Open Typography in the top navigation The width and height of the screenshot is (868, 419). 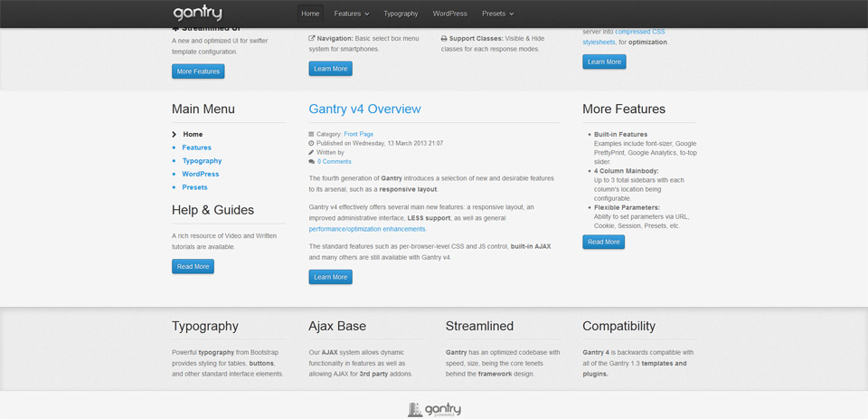401,14
